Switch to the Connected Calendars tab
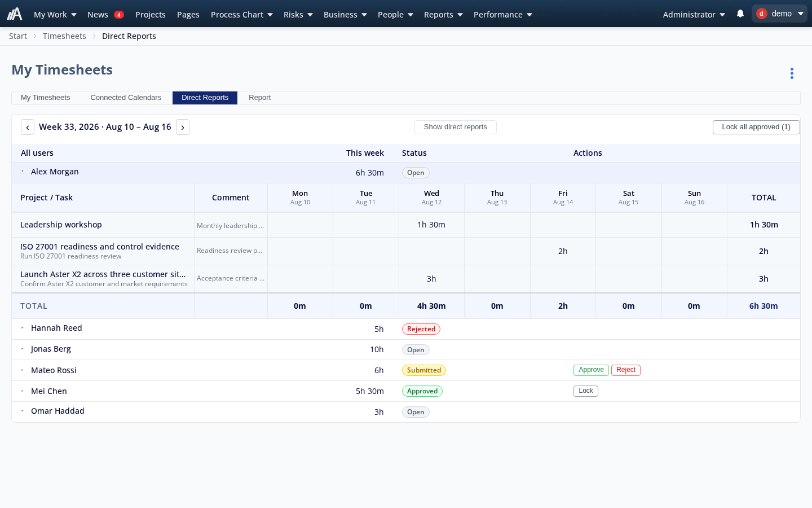This screenshot has height=508, width=812. click(x=126, y=98)
